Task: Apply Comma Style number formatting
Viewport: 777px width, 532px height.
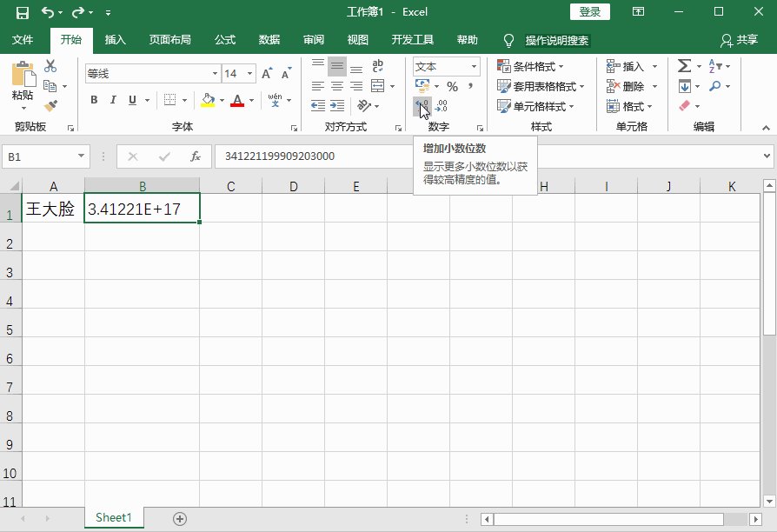Action: pos(471,85)
